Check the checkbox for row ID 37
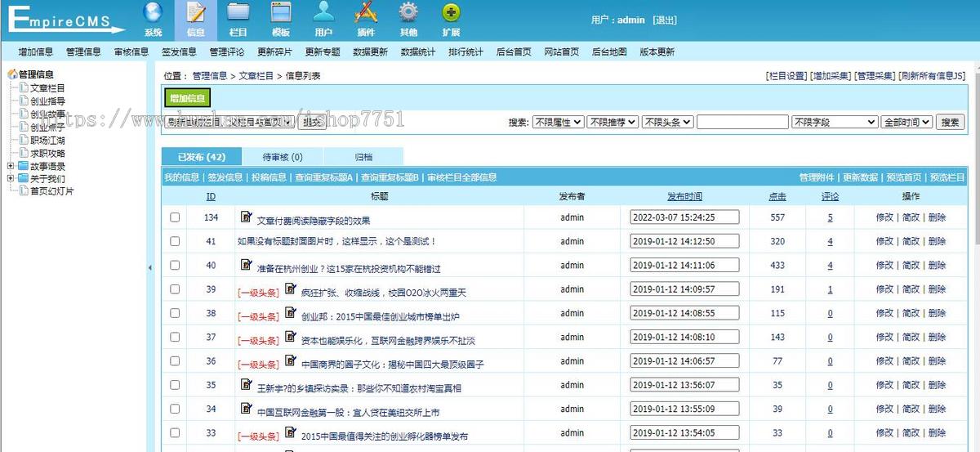 coord(175,337)
